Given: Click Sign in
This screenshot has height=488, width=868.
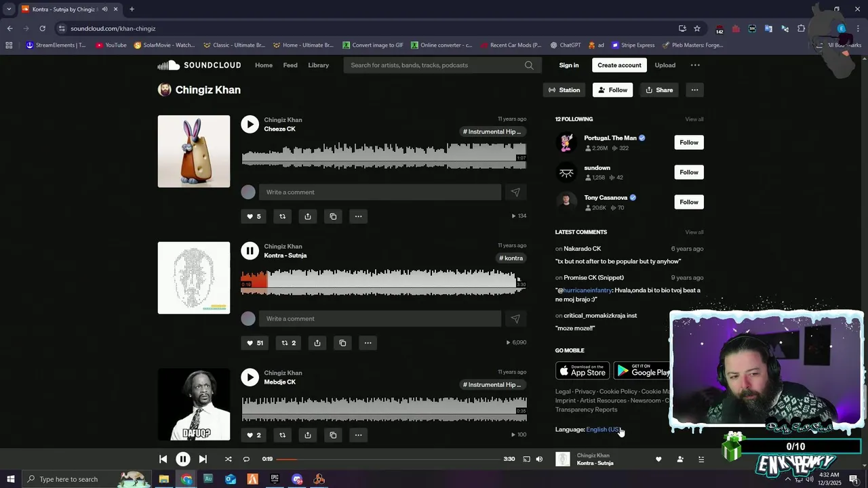Looking at the screenshot, I should pyautogui.click(x=569, y=65).
